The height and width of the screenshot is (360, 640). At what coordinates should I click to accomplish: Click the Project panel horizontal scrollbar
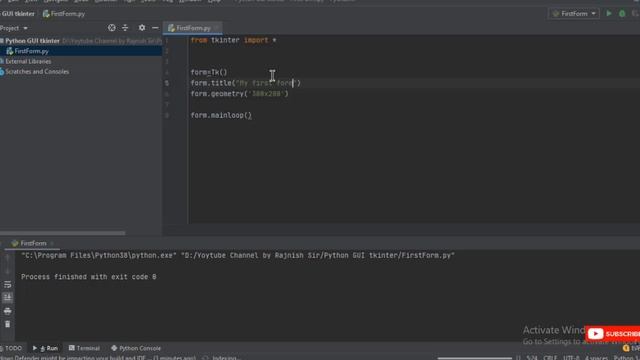(62, 233)
